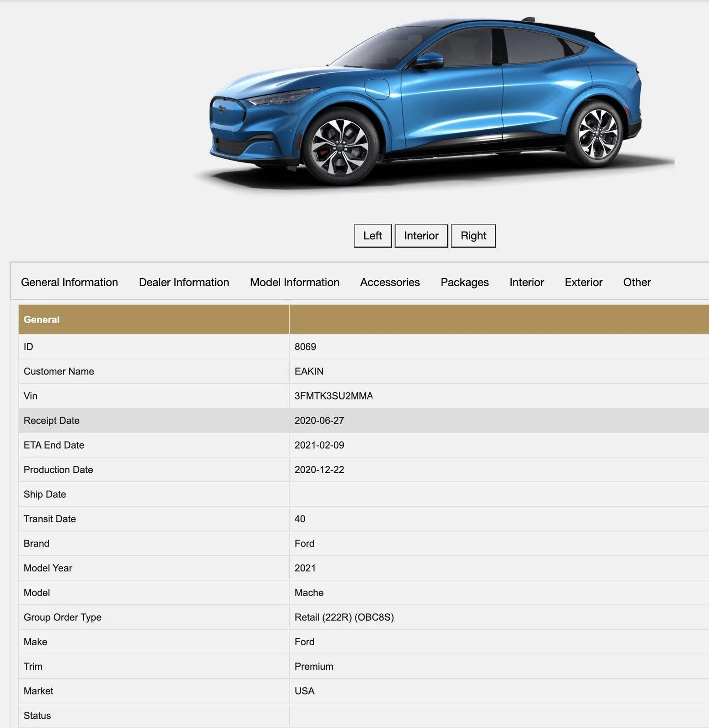Open the Dealer Information tab
The width and height of the screenshot is (709, 728).
(x=184, y=282)
